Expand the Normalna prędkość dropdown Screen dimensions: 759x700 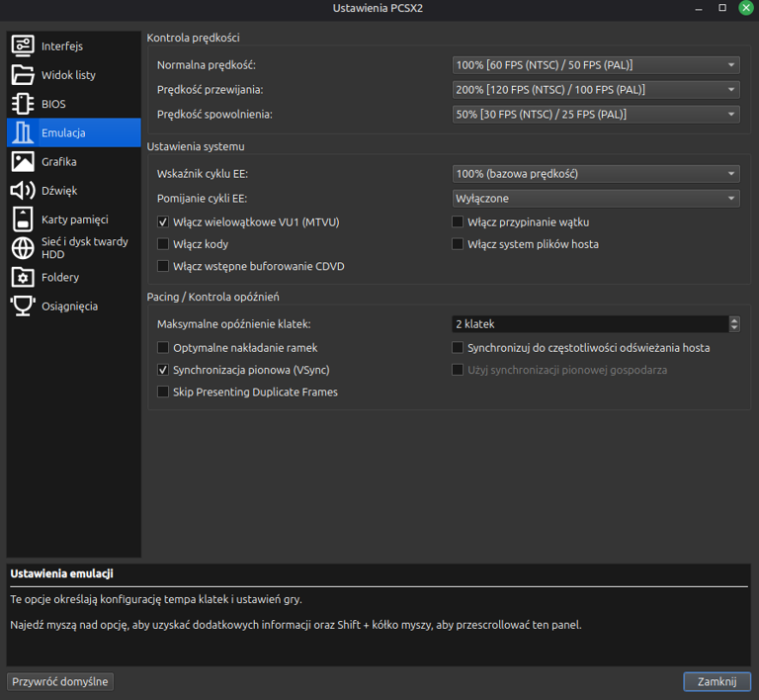tap(596, 65)
